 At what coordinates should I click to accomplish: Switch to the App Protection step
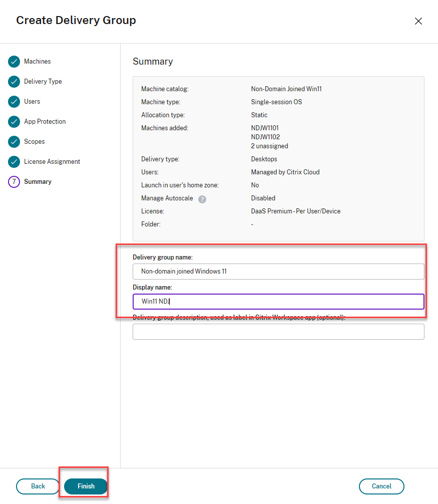pos(45,122)
